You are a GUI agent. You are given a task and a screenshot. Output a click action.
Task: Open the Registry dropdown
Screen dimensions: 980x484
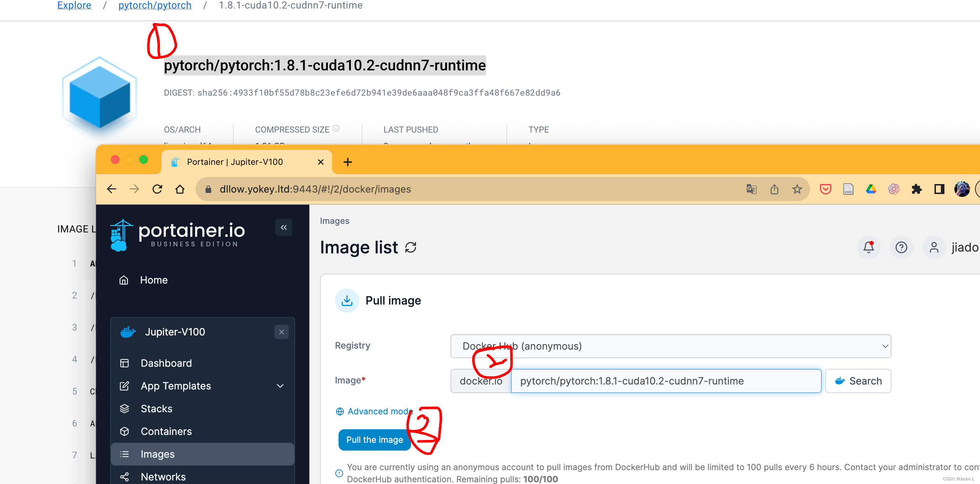(670, 346)
